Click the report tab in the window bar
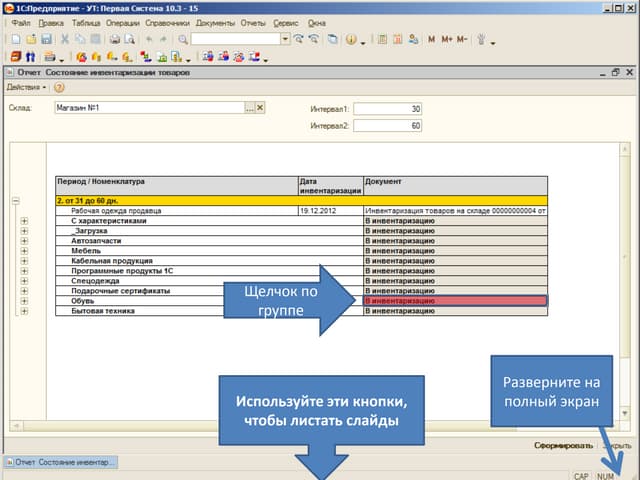640x480 pixels. pyautogui.click(x=61, y=462)
